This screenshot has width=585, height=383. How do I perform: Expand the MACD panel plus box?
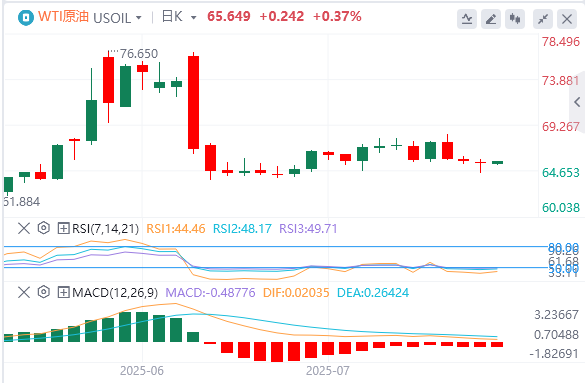pos(63,292)
